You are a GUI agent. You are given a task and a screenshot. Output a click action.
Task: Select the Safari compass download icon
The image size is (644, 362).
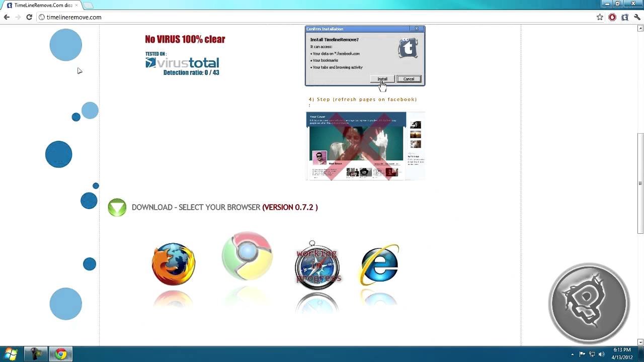click(x=317, y=265)
